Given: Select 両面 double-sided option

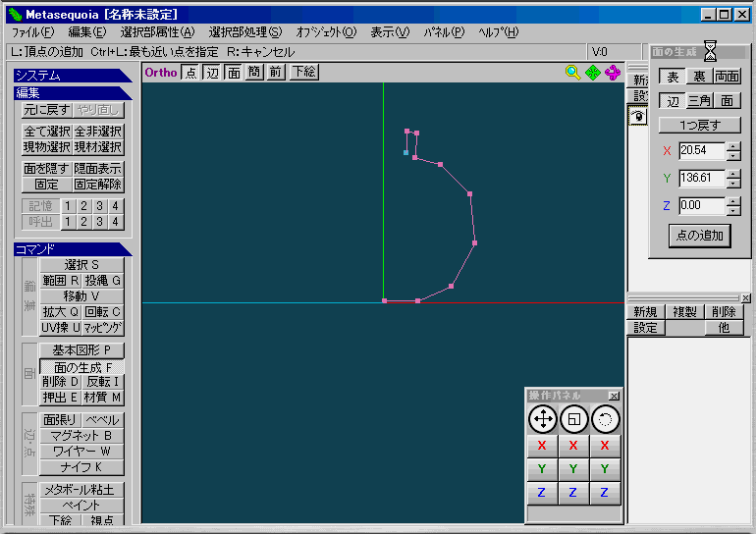Looking at the screenshot, I should pos(728,77).
